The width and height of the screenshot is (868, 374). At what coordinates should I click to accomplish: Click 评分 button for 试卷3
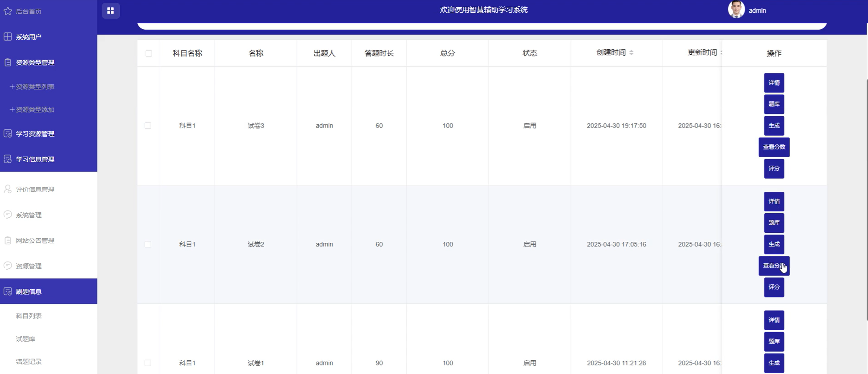point(774,169)
